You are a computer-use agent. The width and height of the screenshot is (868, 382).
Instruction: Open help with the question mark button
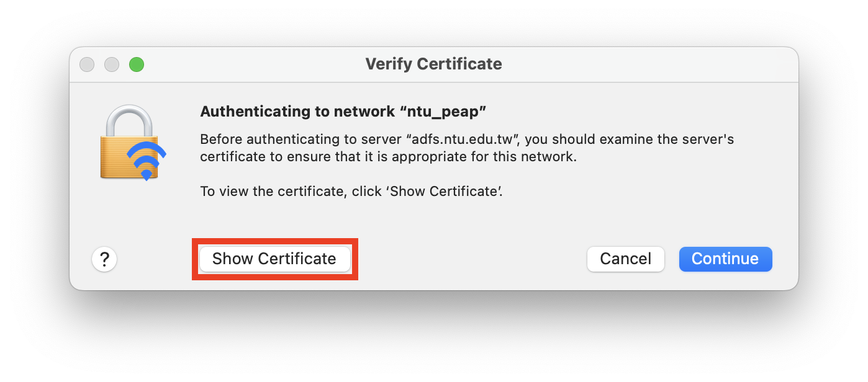(104, 259)
